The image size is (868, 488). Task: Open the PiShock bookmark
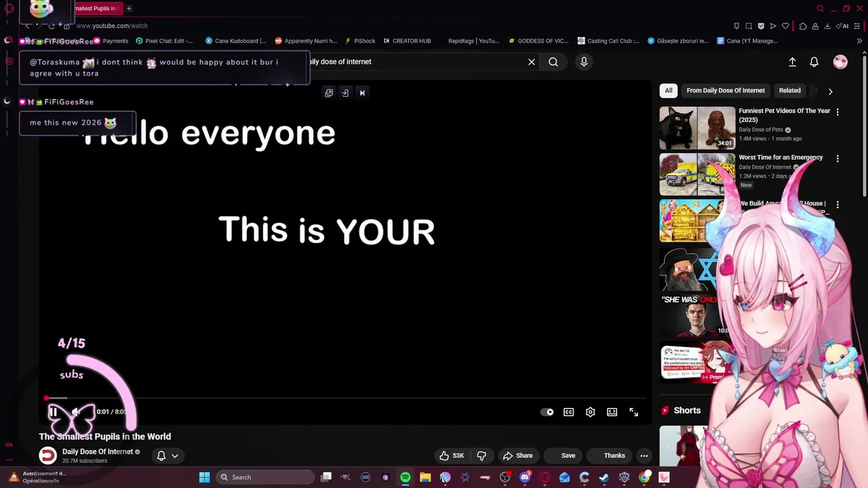click(359, 41)
